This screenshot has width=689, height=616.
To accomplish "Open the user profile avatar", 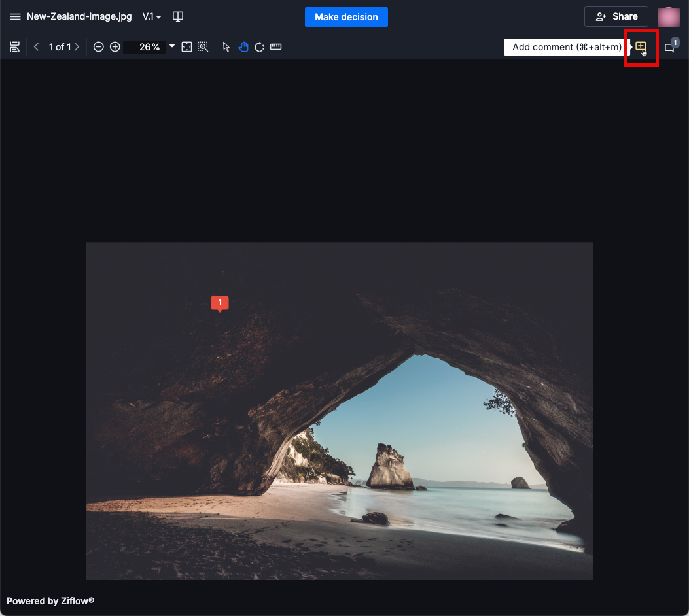I will tap(669, 17).
